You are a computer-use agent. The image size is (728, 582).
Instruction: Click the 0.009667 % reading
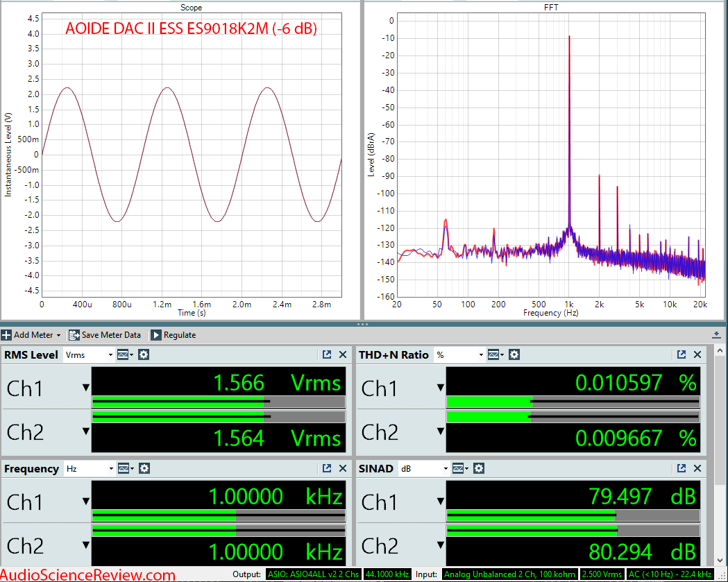[636, 438]
